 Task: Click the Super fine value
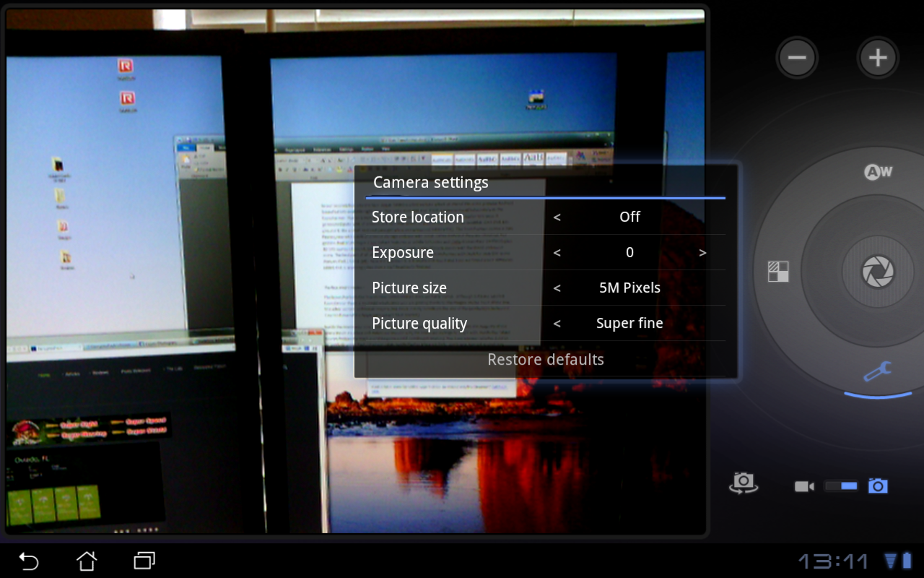[x=629, y=324]
